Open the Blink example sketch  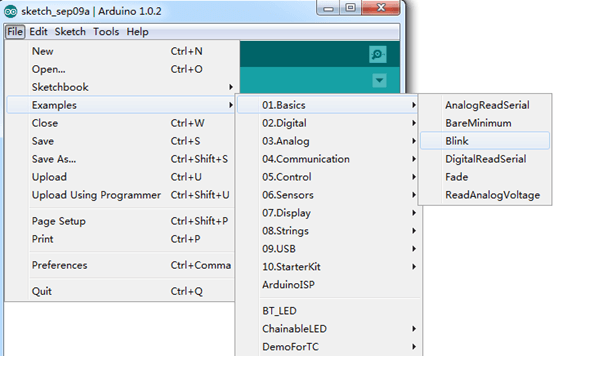click(485, 141)
